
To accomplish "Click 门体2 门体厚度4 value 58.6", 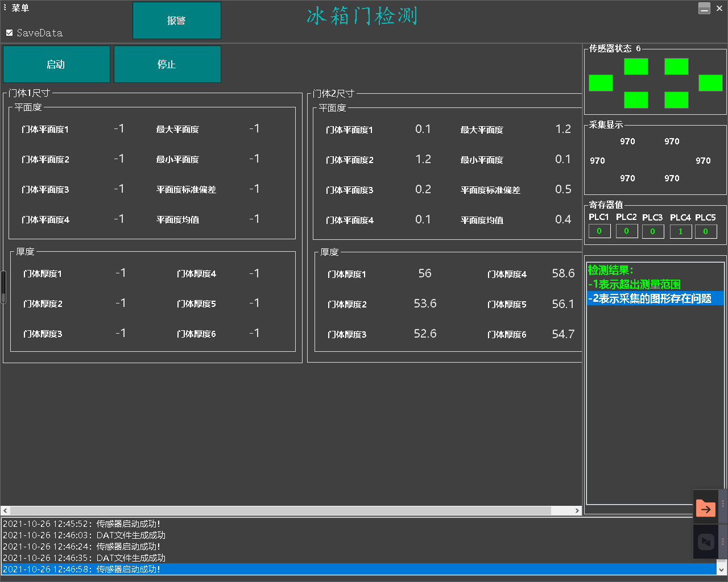I will point(563,273).
